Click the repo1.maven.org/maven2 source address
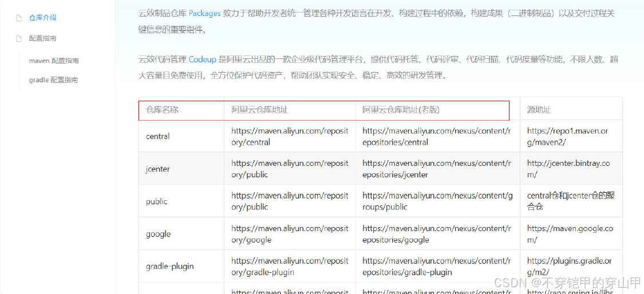 (x=568, y=136)
